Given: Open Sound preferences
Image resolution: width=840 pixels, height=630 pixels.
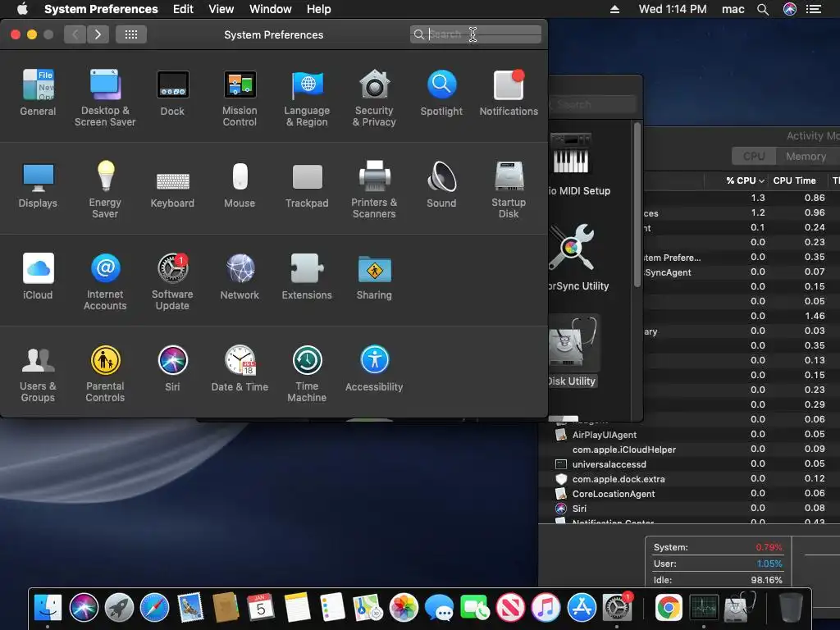Looking at the screenshot, I should [x=441, y=185].
